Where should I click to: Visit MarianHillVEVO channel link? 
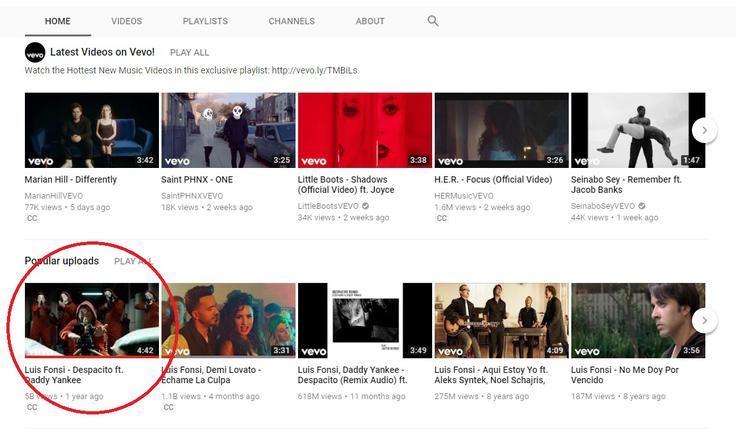pyautogui.click(x=54, y=196)
